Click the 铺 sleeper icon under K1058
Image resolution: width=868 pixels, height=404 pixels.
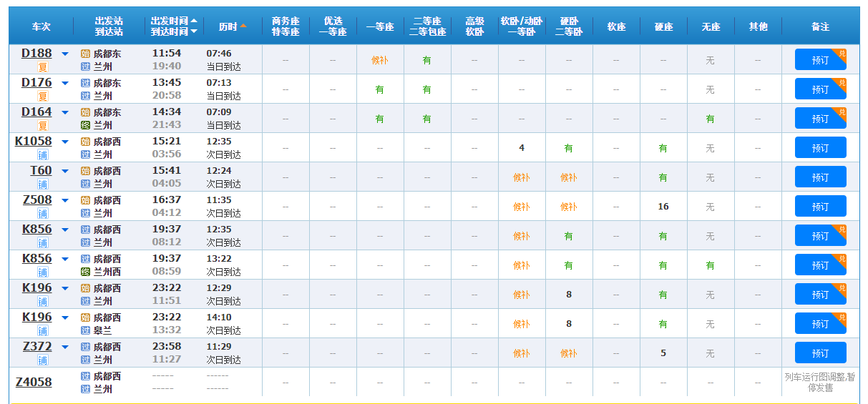pyautogui.click(x=42, y=154)
